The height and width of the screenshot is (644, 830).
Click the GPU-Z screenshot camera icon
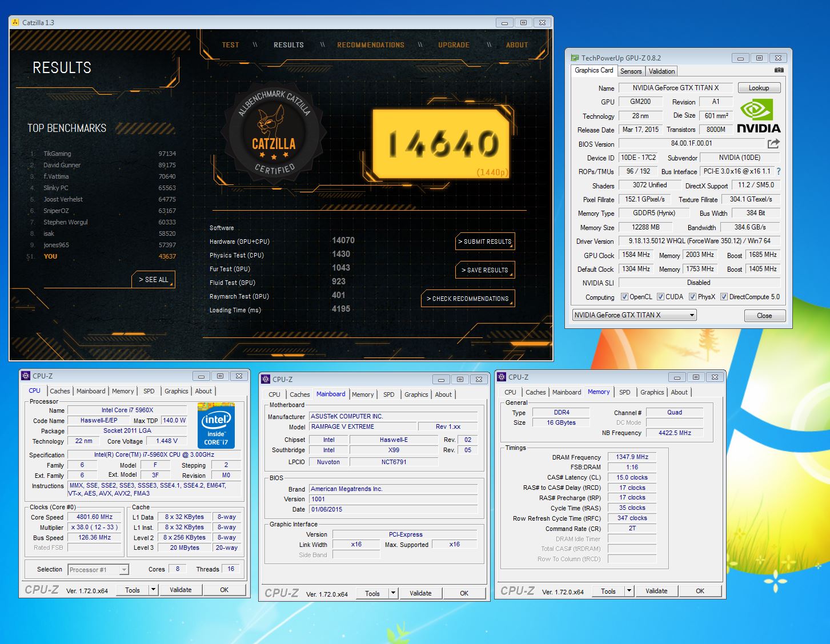779,70
